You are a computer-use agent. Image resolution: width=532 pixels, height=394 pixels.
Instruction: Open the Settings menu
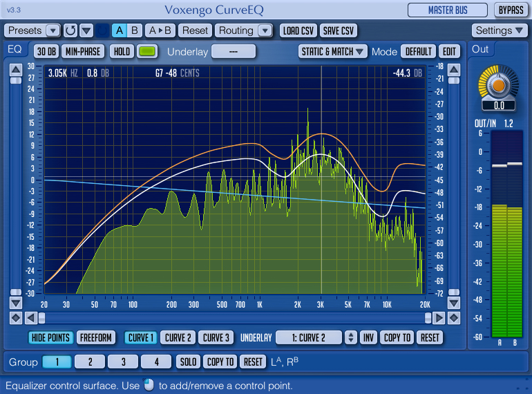[499, 30]
